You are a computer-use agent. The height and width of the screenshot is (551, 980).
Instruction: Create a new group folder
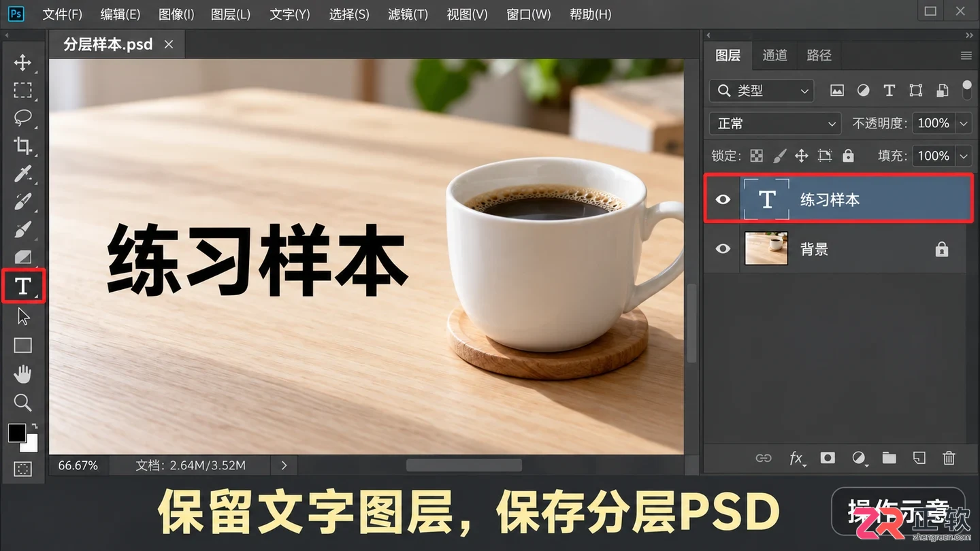pyautogui.click(x=889, y=458)
